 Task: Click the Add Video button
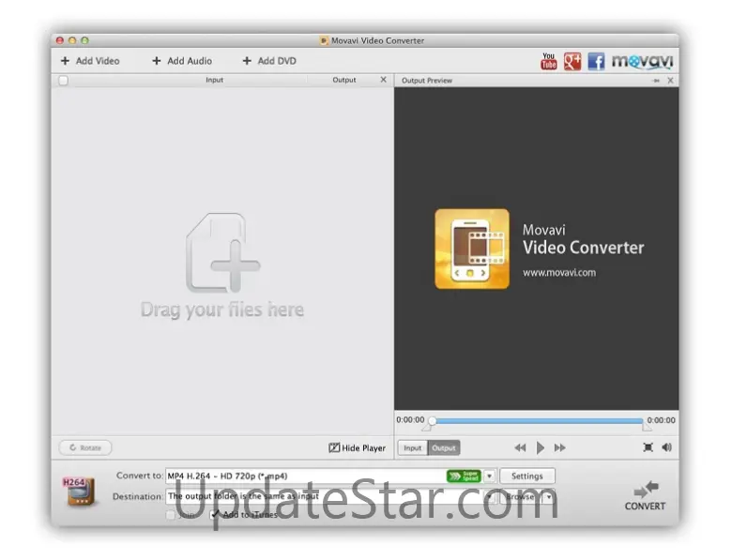pyautogui.click(x=90, y=61)
